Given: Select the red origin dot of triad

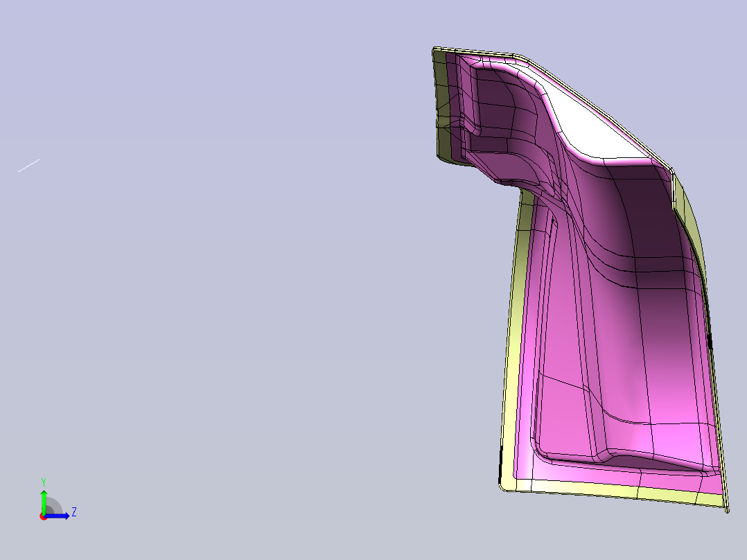Looking at the screenshot, I should (x=43, y=516).
